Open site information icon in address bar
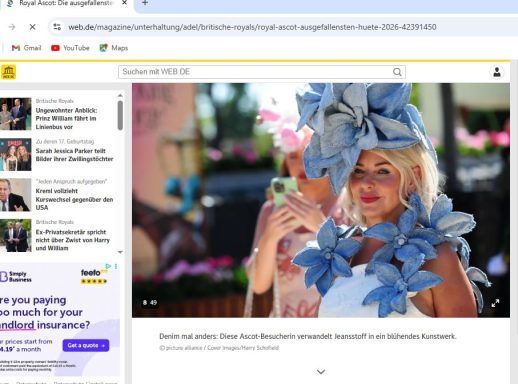 [x=57, y=27]
